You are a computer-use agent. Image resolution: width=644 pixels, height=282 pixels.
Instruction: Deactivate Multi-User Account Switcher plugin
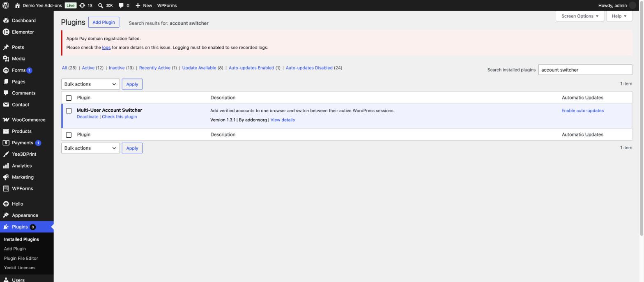click(87, 117)
